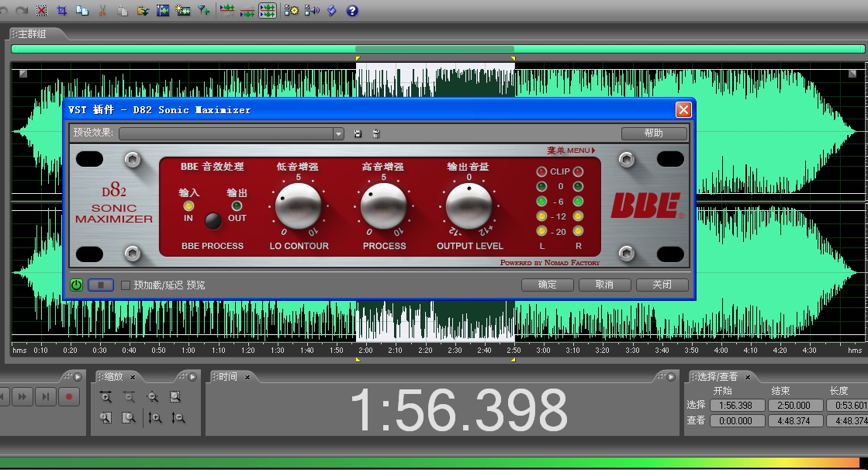Open the 菜单 MENU in the plugin
The width and height of the screenshot is (868, 470).
(571, 150)
